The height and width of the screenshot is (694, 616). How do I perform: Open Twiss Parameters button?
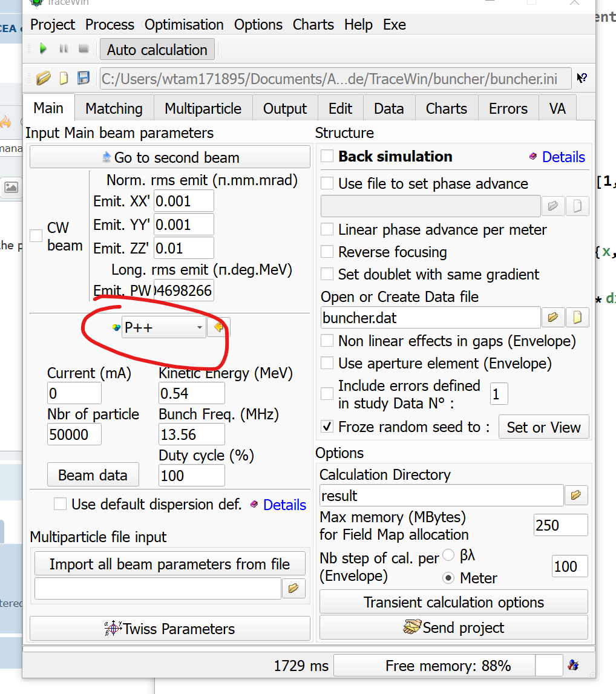[170, 629]
